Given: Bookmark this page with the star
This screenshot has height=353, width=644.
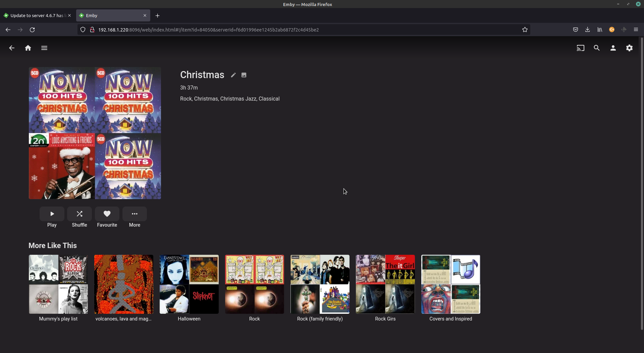Looking at the screenshot, I should coord(524,30).
